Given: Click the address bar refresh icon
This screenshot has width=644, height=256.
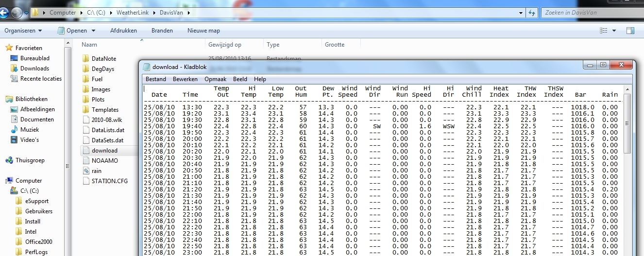Looking at the screenshot, I should tap(532, 13).
